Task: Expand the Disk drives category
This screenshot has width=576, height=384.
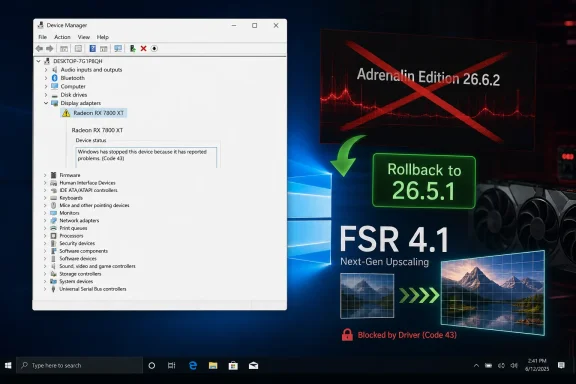Action: [x=46, y=95]
